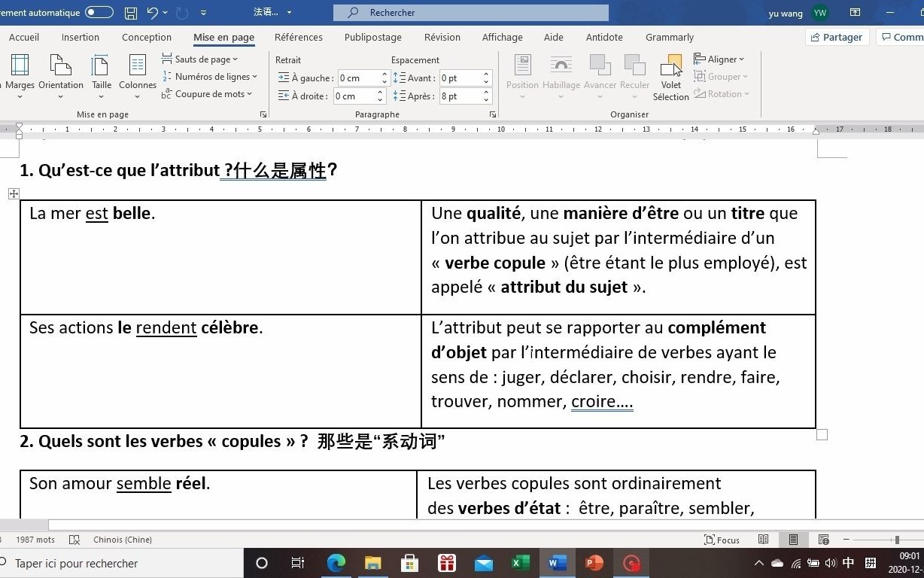Viewport: 924px width, 578px height.
Task: Switch to the Révision tab
Action: click(442, 37)
